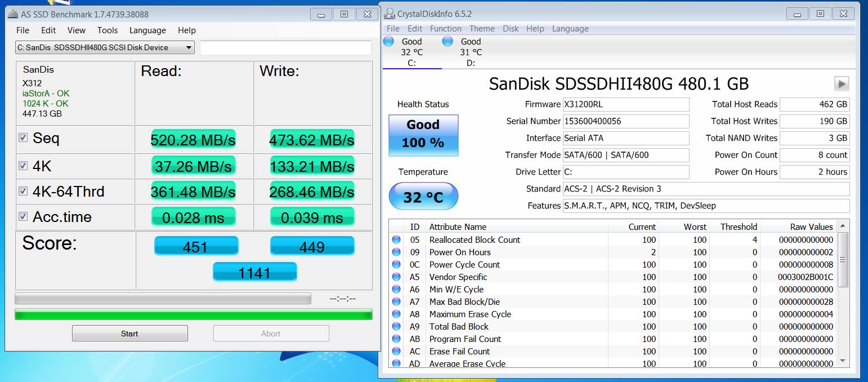Open the Edit menu in CrystalDiskInfo
This screenshot has width=868, height=382.
[415, 29]
